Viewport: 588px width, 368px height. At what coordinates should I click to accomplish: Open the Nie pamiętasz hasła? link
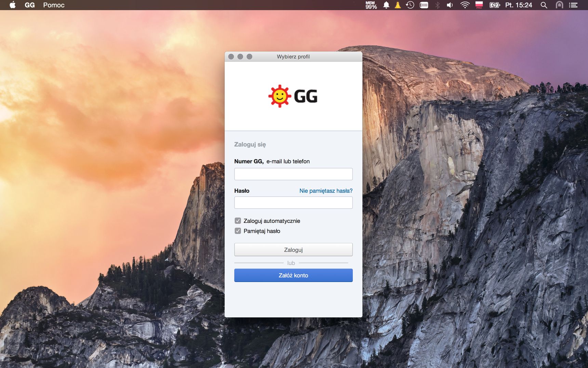pos(326,191)
